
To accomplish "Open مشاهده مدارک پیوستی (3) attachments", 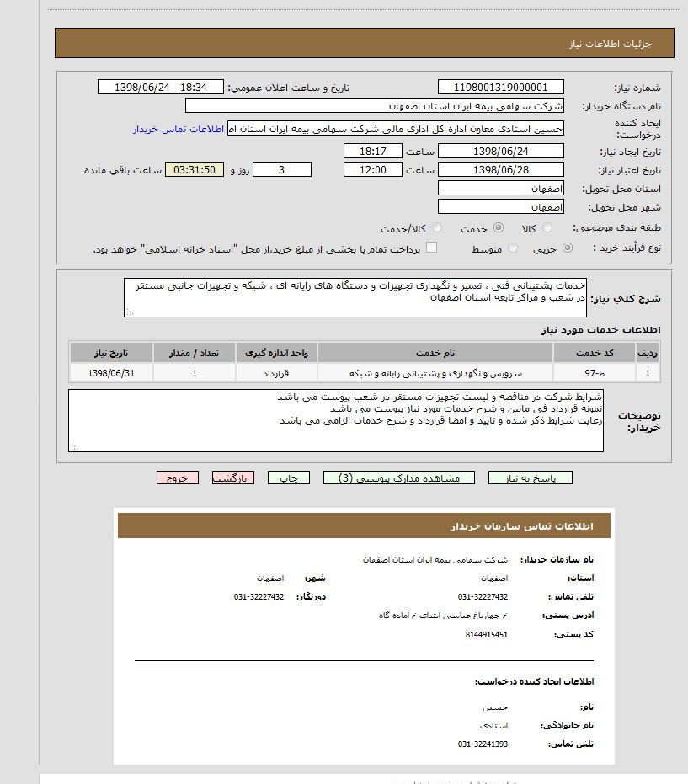I will point(398,477).
